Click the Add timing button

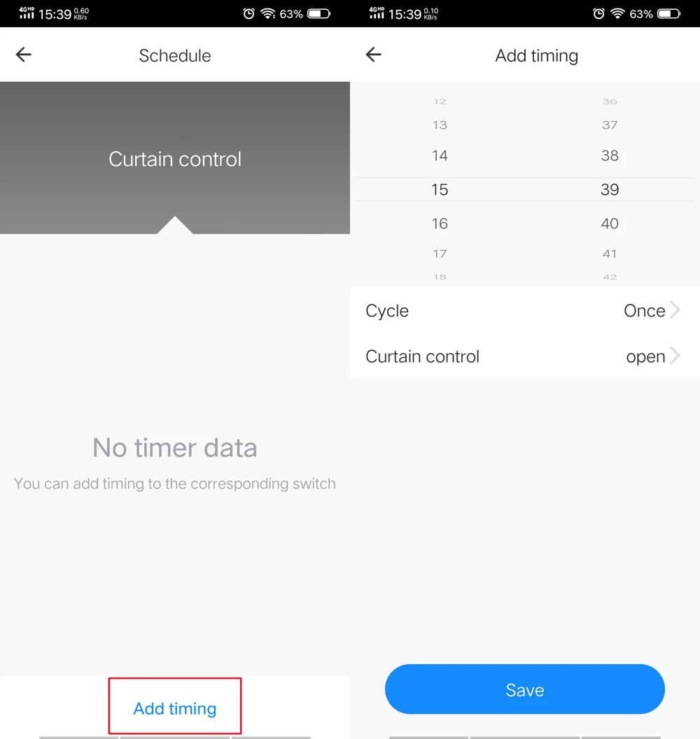(175, 708)
